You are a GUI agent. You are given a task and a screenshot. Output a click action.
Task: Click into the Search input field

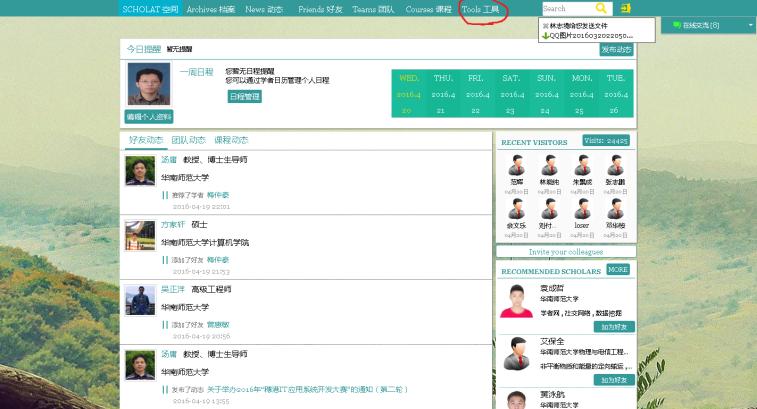pos(566,8)
